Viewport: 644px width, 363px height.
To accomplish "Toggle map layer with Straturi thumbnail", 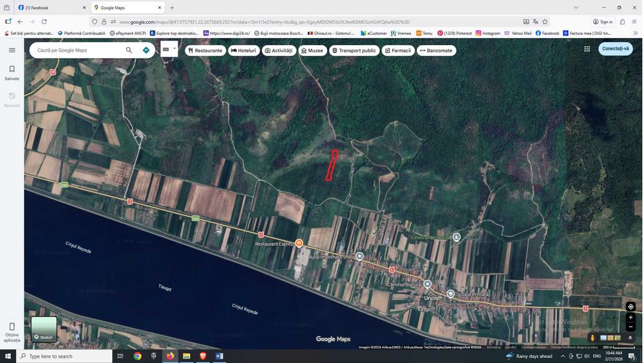I will [x=44, y=329].
